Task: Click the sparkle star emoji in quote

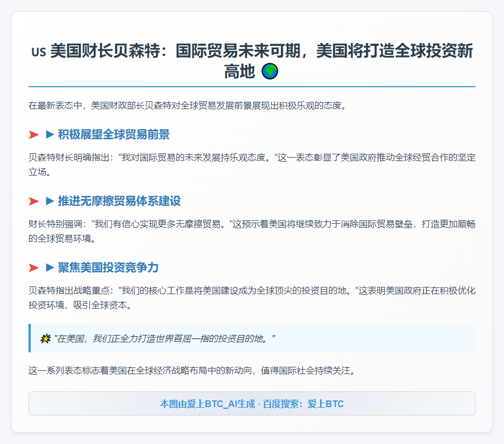Action: point(46,338)
